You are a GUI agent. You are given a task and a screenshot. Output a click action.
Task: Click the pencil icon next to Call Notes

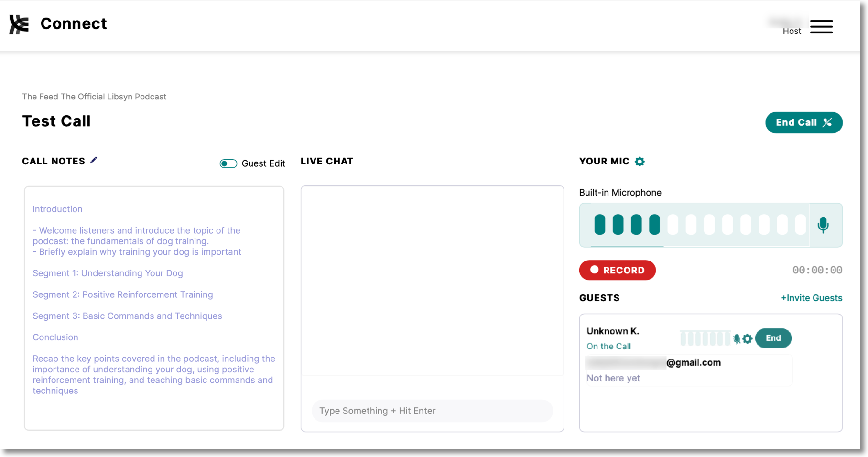click(94, 160)
